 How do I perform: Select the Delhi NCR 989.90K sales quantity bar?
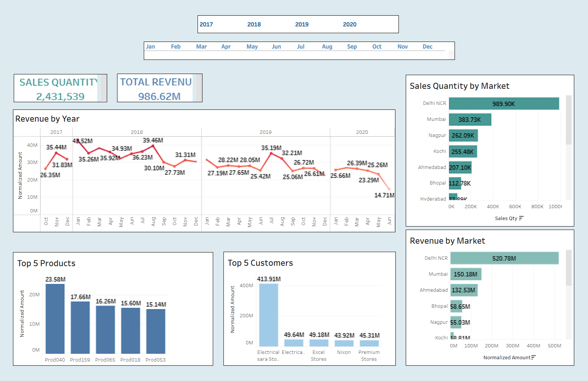[504, 104]
